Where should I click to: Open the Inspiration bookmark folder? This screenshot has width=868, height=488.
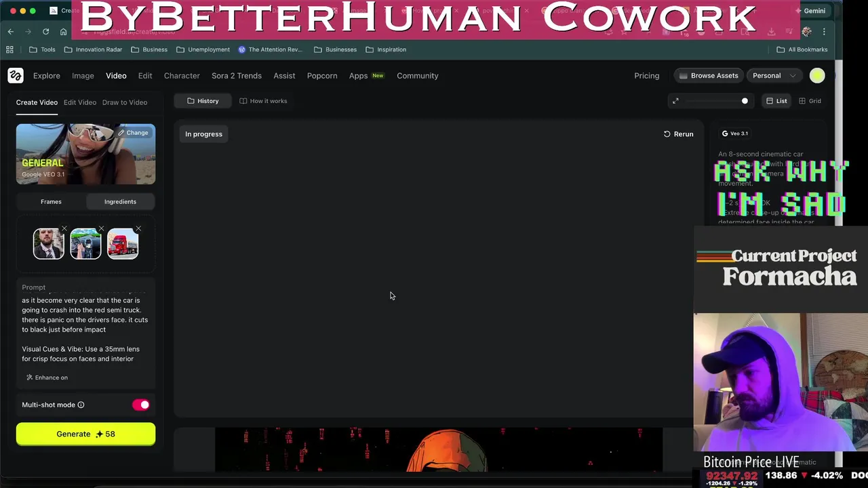(386, 49)
